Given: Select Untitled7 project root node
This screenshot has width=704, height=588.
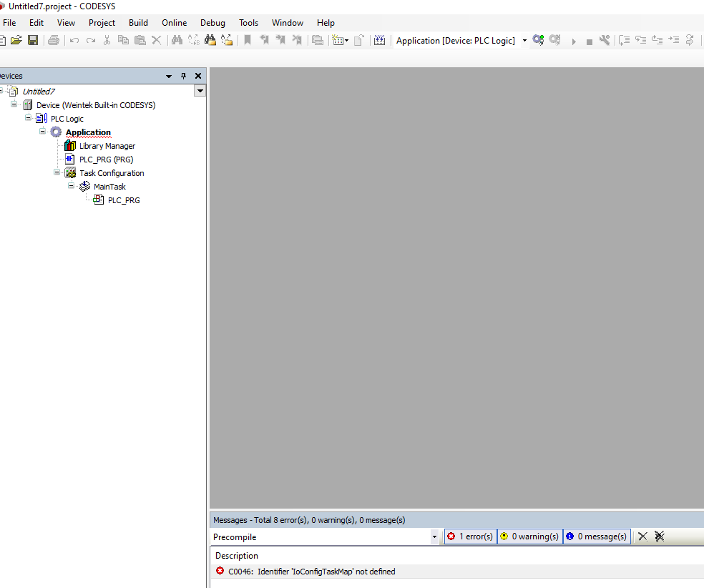Looking at the screenshot, I should tap(39, 92).
